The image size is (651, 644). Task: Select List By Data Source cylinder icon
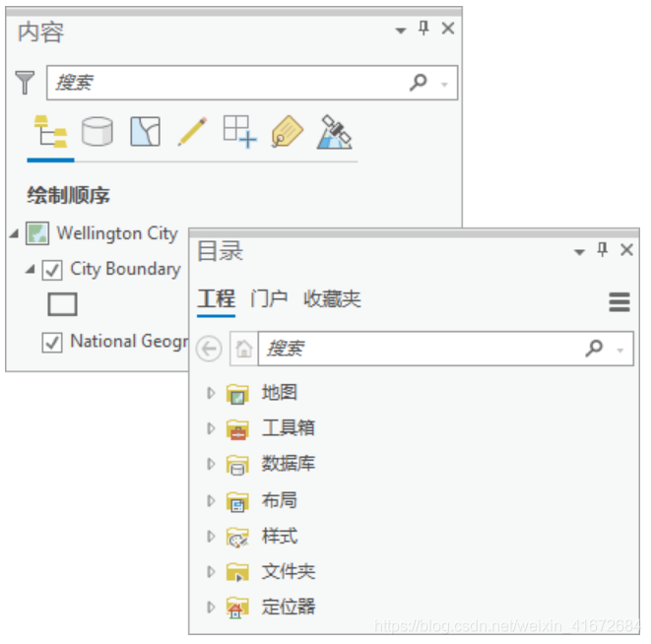98,132
